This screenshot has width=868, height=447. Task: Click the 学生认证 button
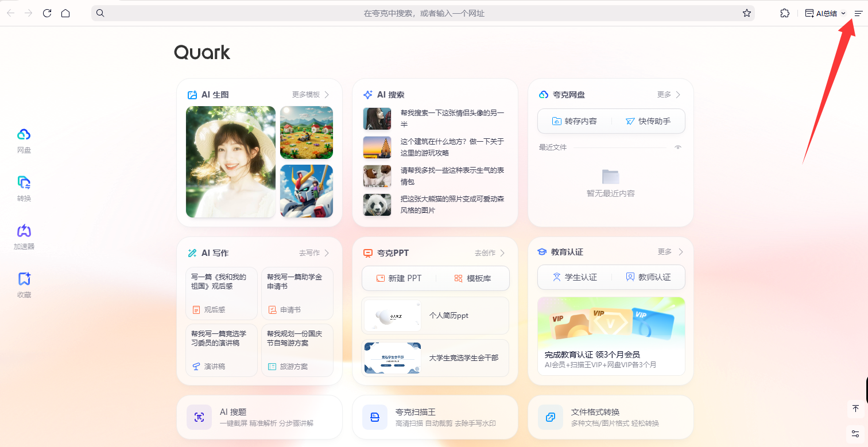tap(574, 277)
